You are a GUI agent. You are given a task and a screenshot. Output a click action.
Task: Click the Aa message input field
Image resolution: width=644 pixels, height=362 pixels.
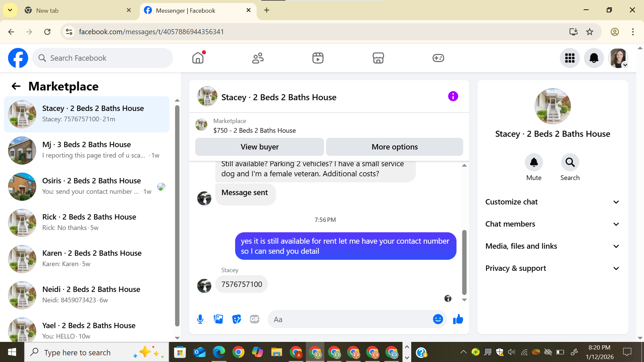pyautogui.click(x=349, y=319)
